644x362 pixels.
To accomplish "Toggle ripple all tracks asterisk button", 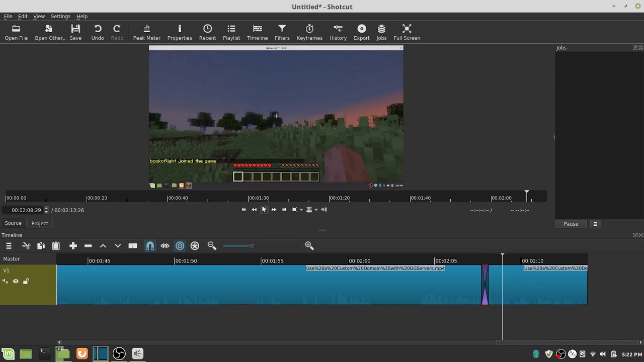I will [195, 246].
